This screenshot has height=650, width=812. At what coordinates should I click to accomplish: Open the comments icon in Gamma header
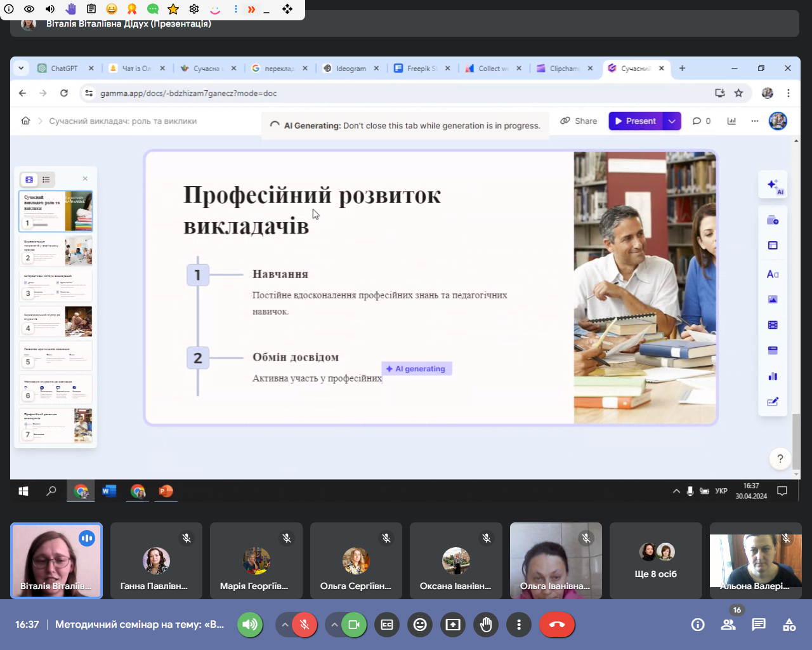coord(701,121)
